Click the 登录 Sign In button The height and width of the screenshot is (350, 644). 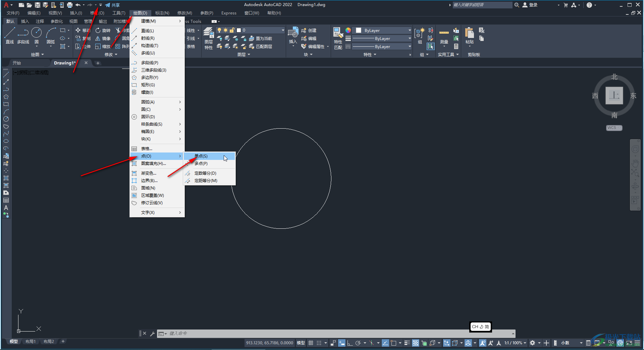[530, 5]
